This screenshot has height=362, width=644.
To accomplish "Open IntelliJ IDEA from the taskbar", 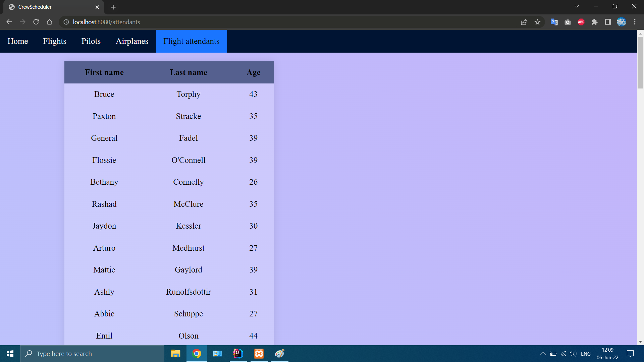I will coord(238,354).
